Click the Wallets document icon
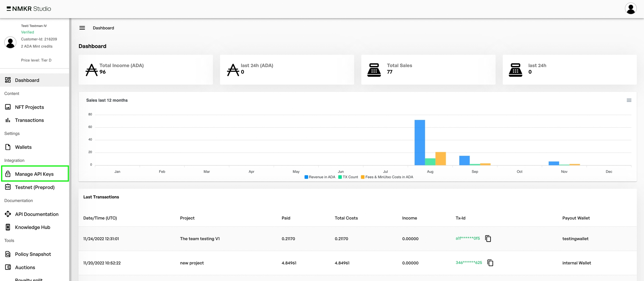The width and height of the screenshot is (644, 281). point(8,147)
